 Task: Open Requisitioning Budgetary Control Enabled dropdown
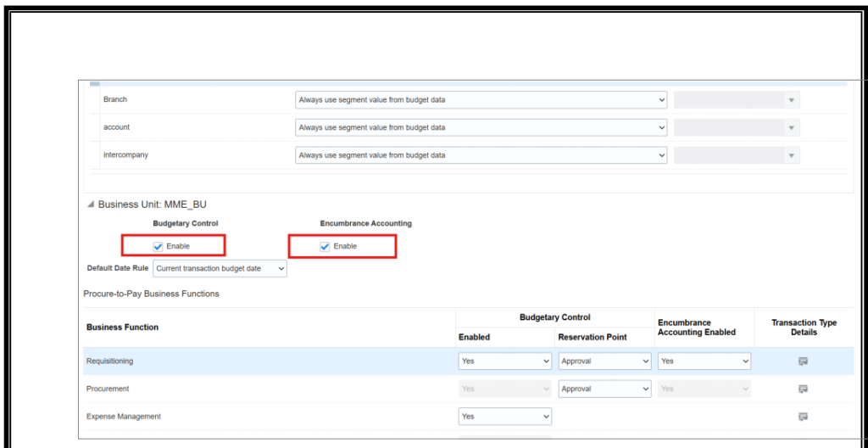[504, 361]
